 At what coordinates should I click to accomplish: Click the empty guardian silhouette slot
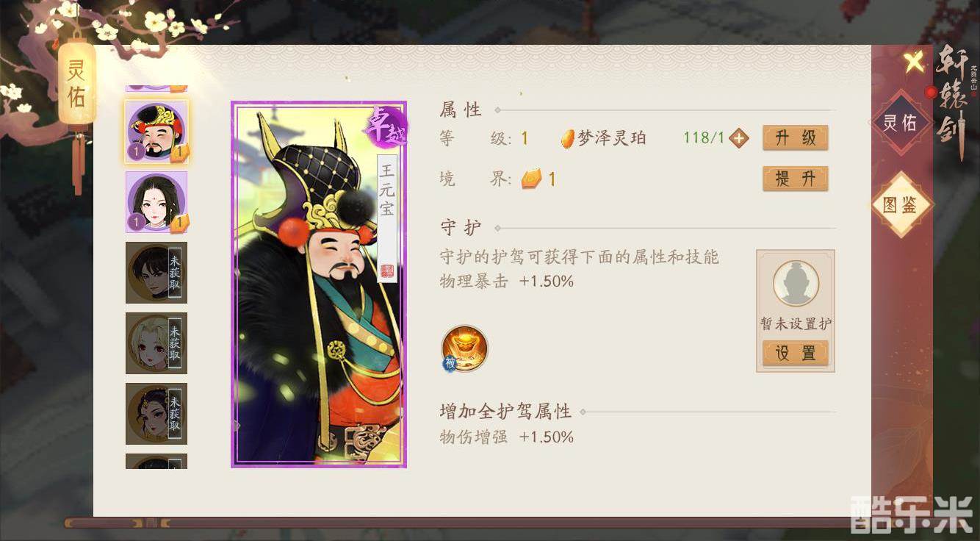click(796, 283)
